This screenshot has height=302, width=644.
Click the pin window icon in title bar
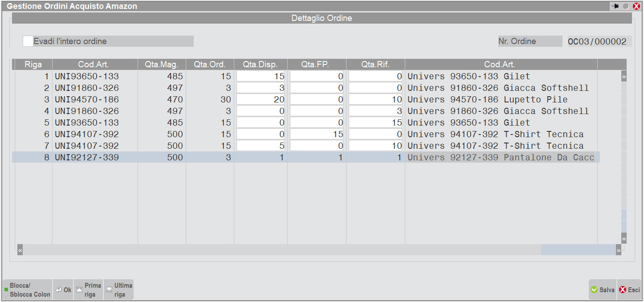click(615, 6)
